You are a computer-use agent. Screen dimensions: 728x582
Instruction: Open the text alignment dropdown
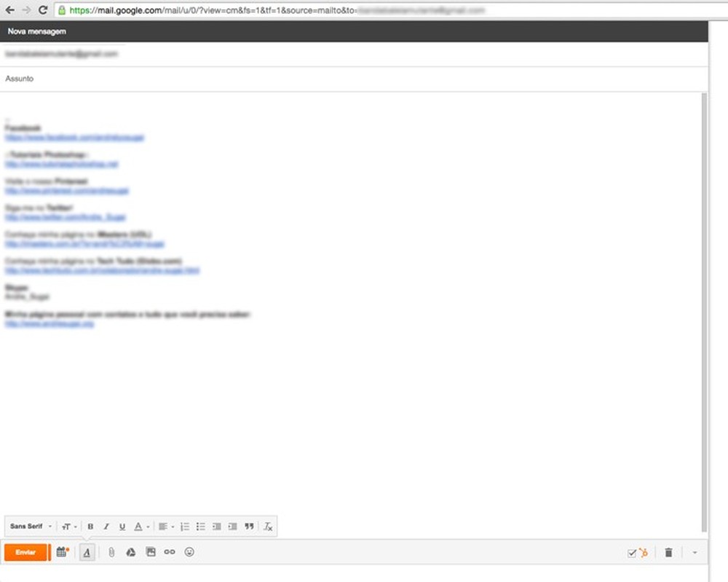tap(166, 526)
